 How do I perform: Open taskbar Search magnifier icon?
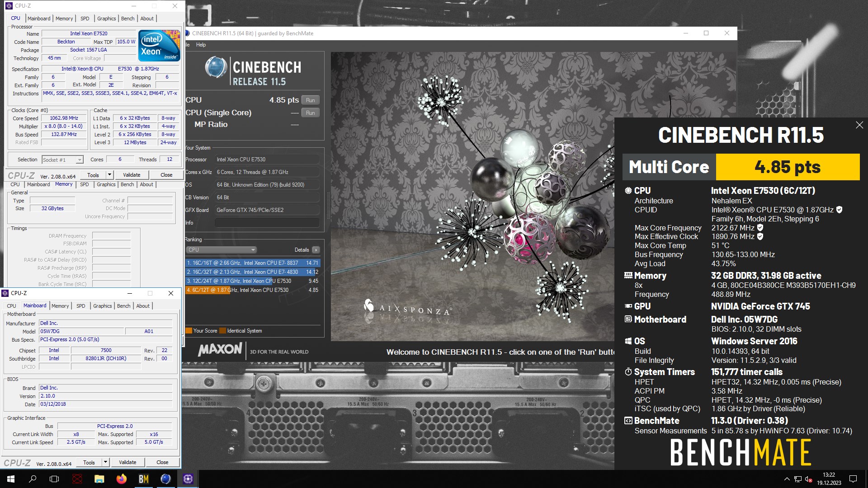click(x=33, y=479)
